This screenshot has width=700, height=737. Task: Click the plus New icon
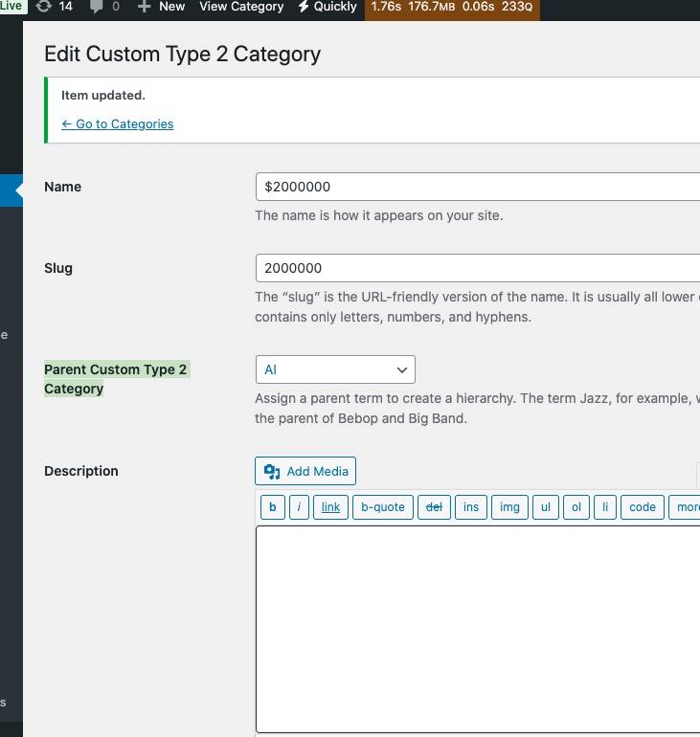[x=144, y=7]
